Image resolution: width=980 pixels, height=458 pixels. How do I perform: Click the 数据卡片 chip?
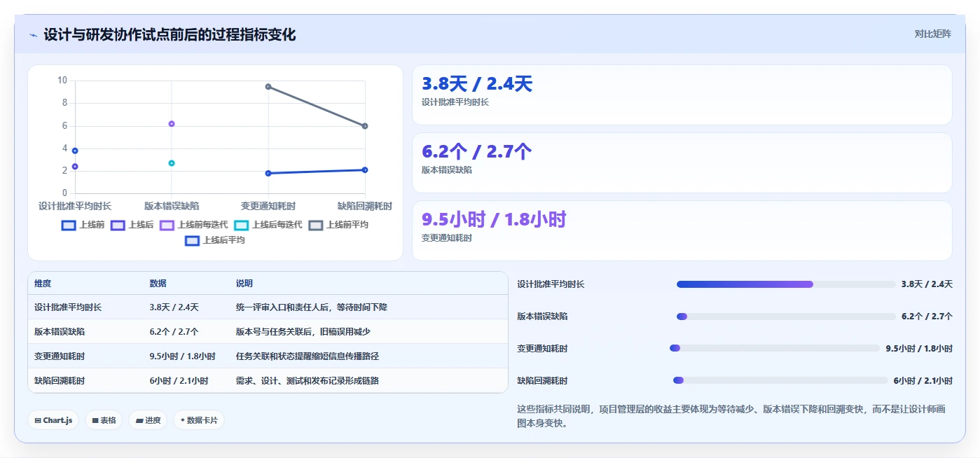coord(199,420)
